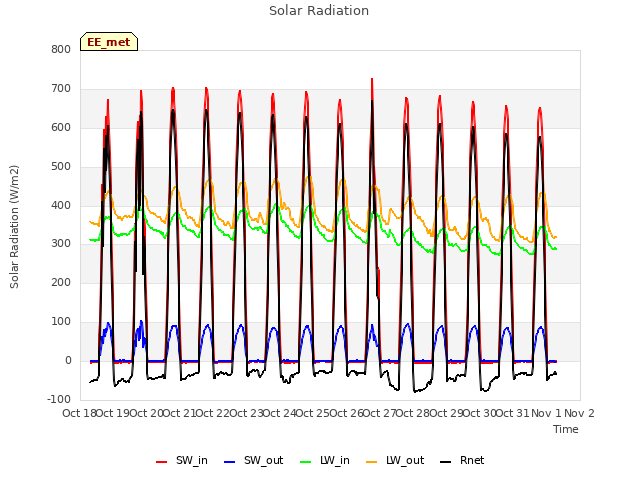Click the 700 y-axis tick label
This screenshot has height=480, width=640.
click(x=61, y=89)
